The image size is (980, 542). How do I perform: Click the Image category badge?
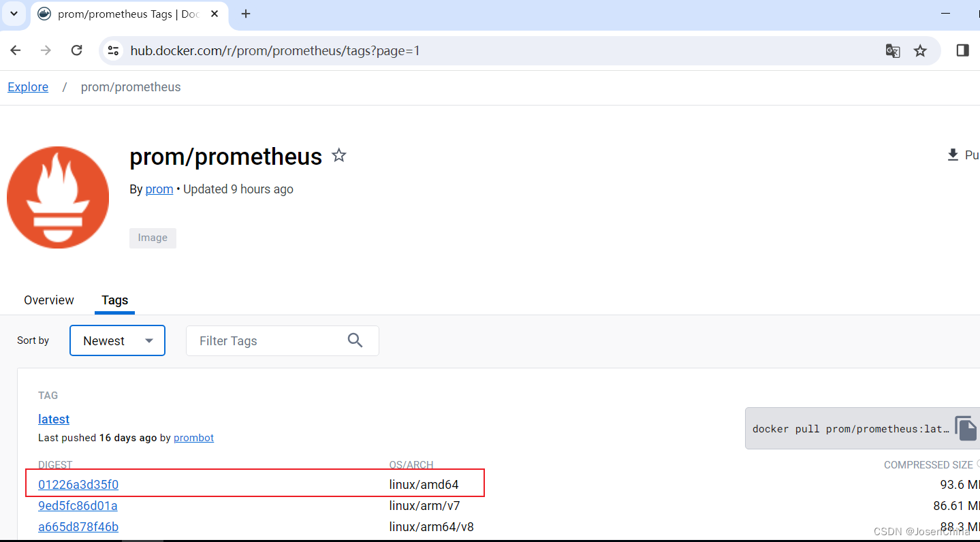[x=153, y=238]
